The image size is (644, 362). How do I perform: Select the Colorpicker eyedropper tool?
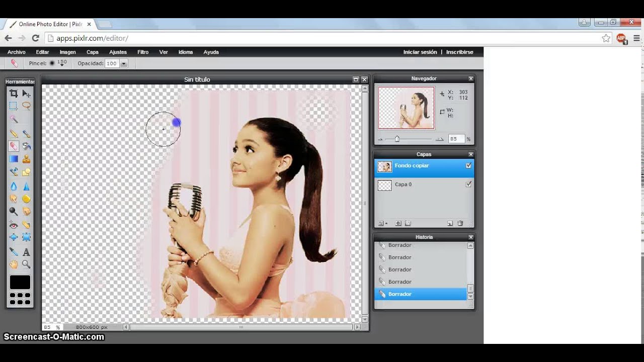point(14,251)
